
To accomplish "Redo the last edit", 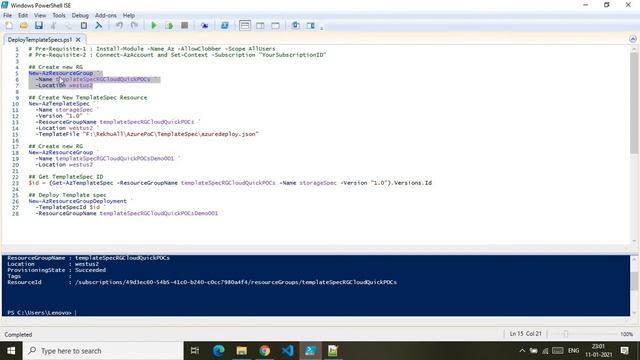I will pyautogui.click(x=134, y=25).
